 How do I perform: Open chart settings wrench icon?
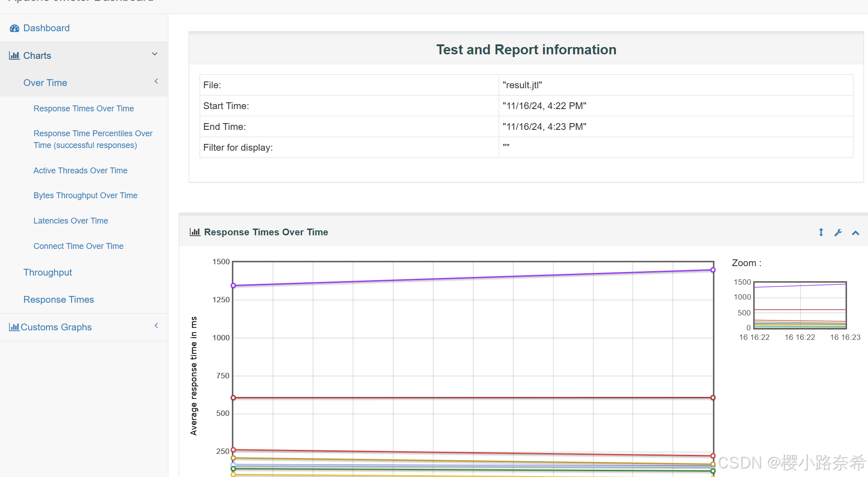(838, 232)
